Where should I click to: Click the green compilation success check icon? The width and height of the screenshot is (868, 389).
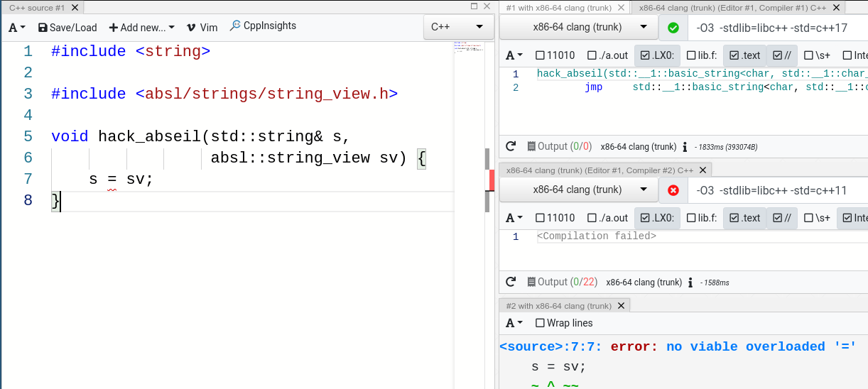click(x=673, y=28)
